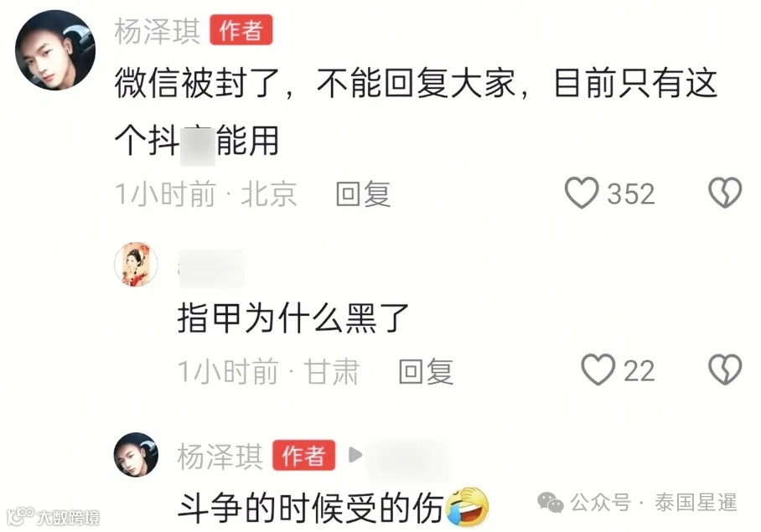Click the red 作者 badge on top comment
761x532 pixels.
coord(241,30)
